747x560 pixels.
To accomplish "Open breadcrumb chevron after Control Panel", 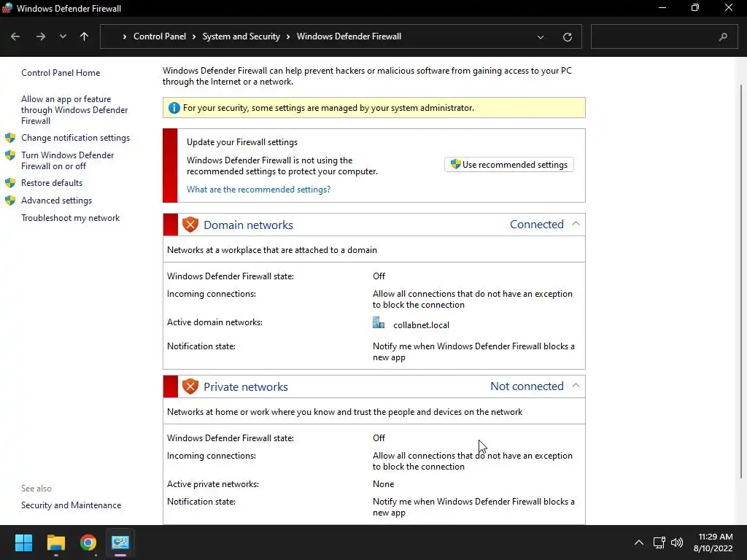I will [194, 36].
